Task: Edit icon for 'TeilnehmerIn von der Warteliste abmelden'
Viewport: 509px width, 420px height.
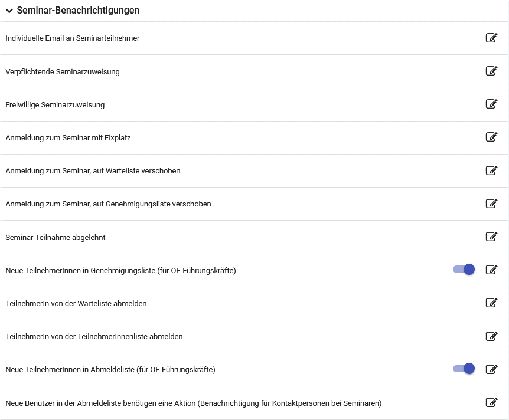Action: 491,303
